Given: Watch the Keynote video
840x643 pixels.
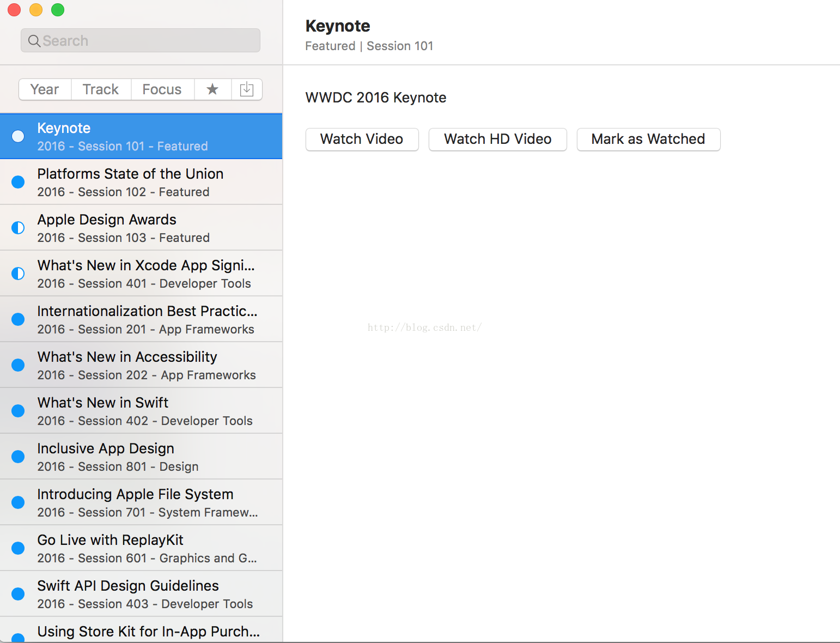Looking at the screenshot, I should coord(362,139).
